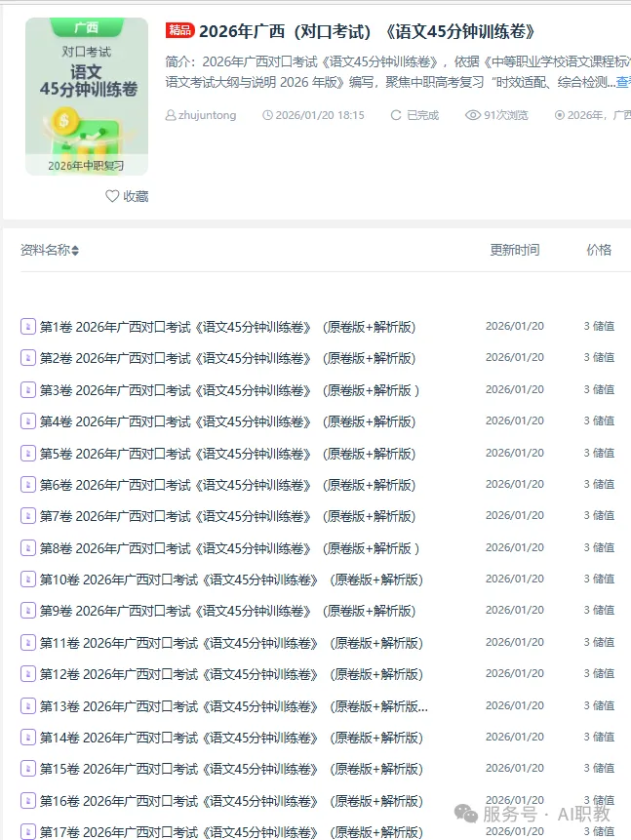Click the sort arrows next to 资料名称
Image resolution: width=631 pixels, height=840 pixels.
(75, 250)
